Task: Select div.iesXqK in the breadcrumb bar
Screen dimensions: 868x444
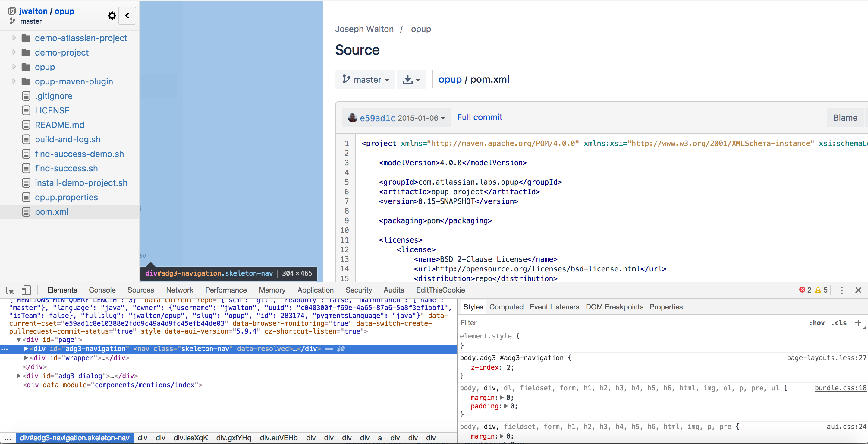Action: tap(191, 438)
